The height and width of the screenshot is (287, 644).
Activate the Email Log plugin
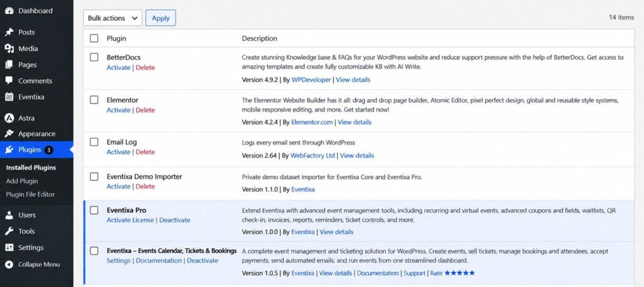click(x=118, y=152)
